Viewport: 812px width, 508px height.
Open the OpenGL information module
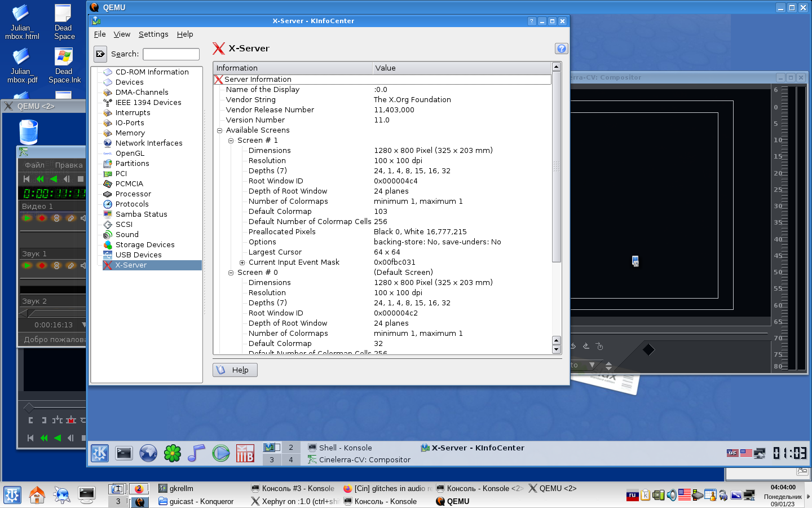(x=130, y=154)
